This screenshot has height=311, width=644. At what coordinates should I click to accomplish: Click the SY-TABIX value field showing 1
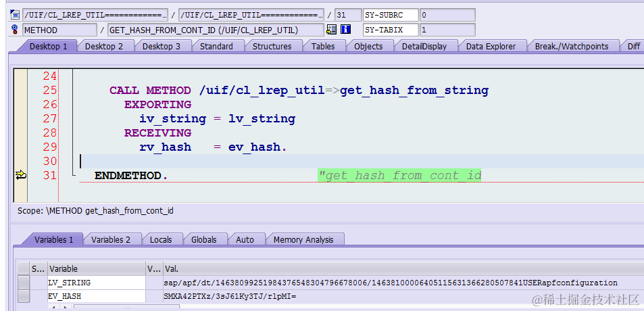[x=447, y=30]
